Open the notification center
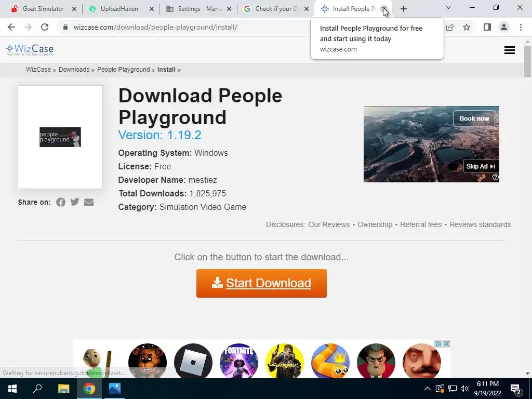532x399 pixels. [516, 389]
